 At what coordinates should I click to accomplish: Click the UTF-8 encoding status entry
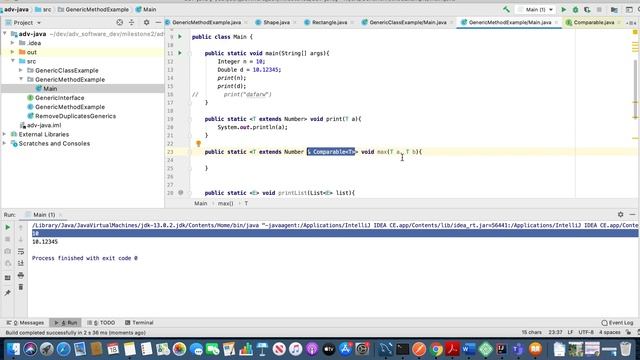586,332
